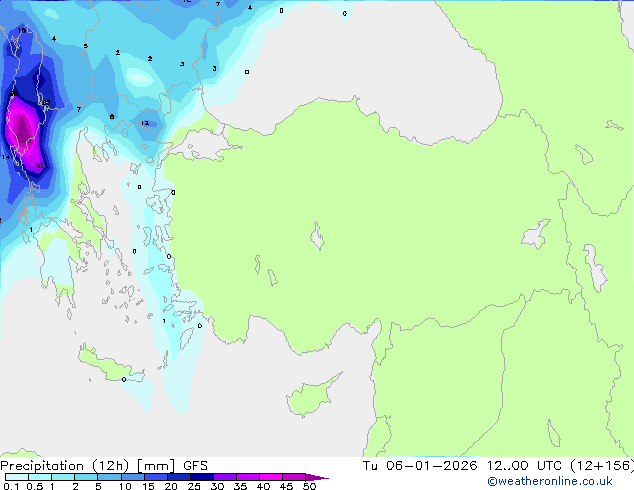Click the legend value label '10'
Viewport: 634px width, 490px height.
pyautogui.click(x=125, y=486)
